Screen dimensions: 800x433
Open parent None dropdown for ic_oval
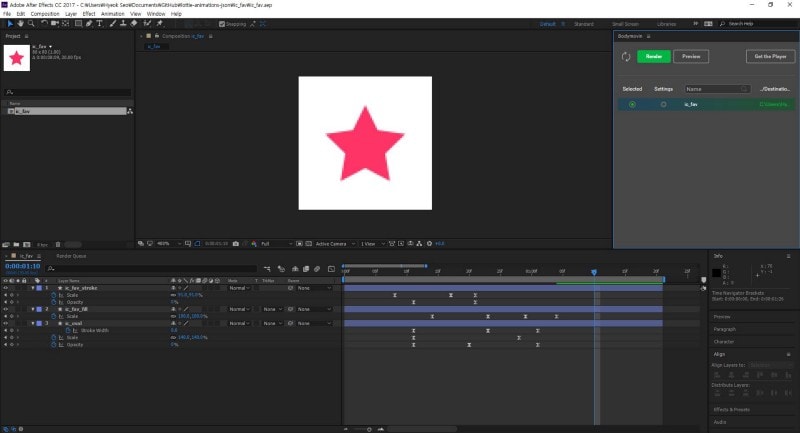[314, 323]
